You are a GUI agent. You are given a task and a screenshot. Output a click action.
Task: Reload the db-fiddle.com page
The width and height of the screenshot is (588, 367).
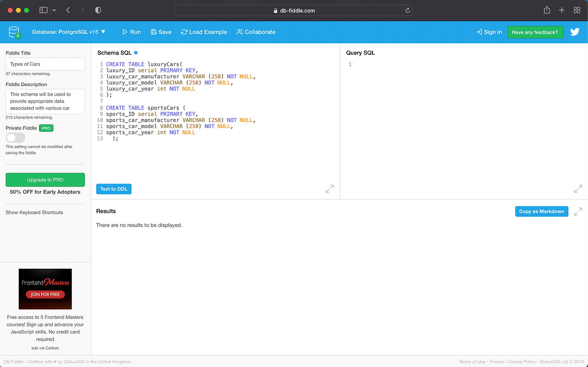(x=407, y=10)
